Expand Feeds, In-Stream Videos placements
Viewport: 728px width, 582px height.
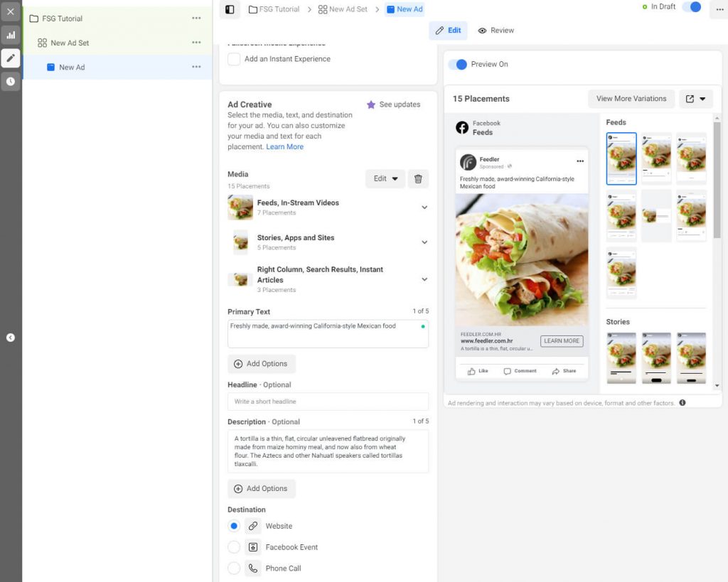pos(424,208)
